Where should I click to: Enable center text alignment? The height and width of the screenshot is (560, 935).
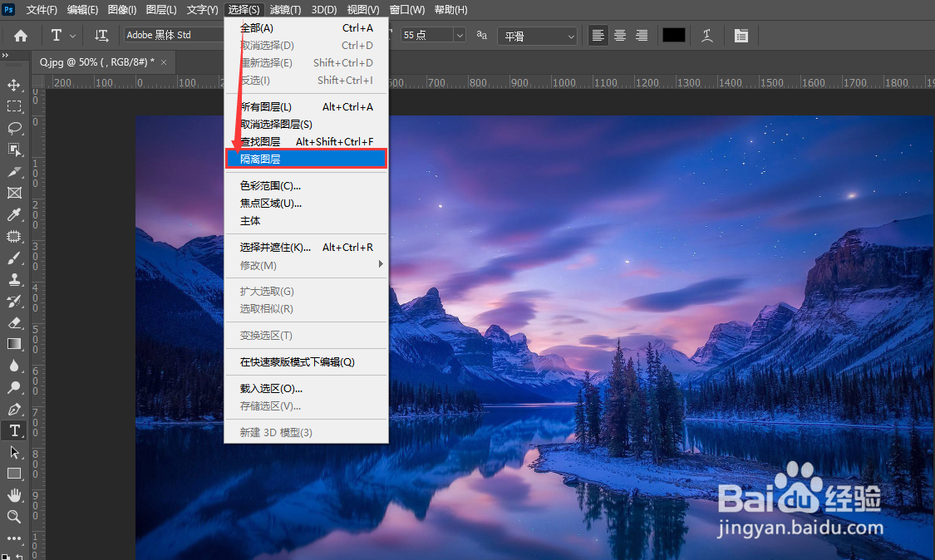click(x=619, y=35)
